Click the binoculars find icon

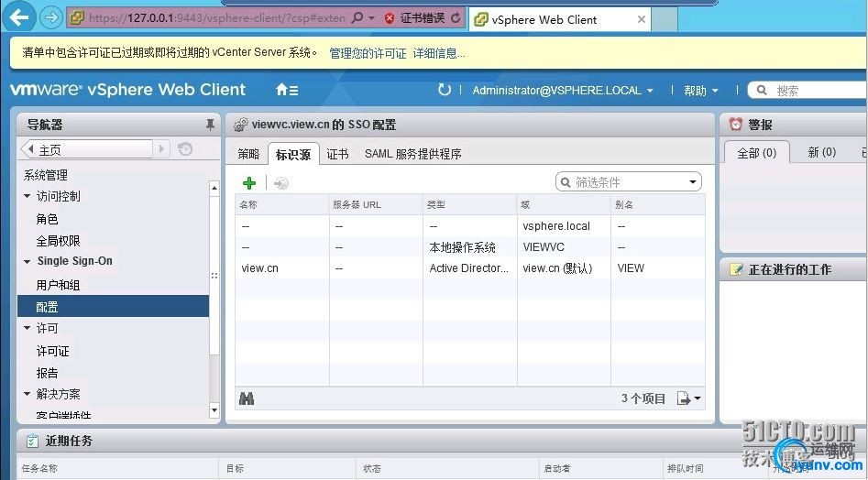(247, 398)
